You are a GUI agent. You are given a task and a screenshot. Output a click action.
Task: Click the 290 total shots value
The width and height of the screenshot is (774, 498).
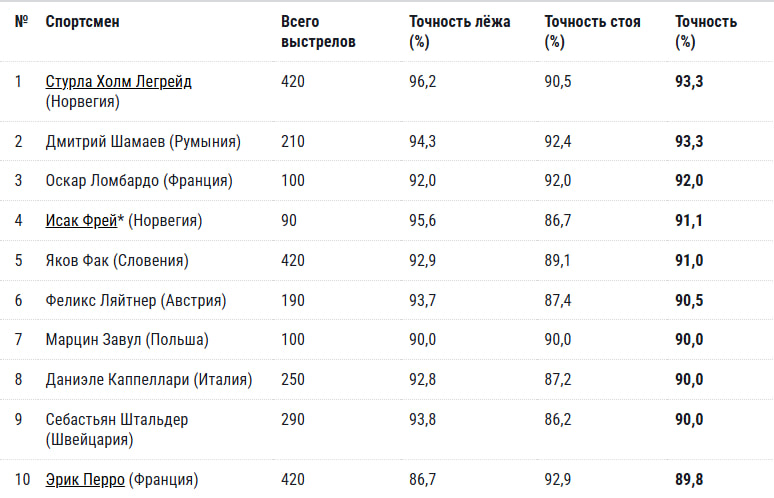[293, 420]
